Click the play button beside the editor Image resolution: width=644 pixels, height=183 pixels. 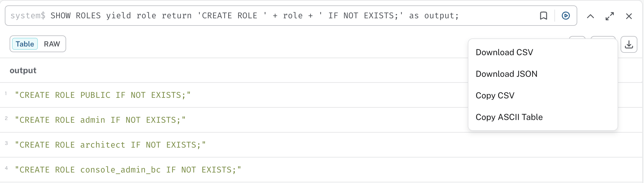click(565, 16)
